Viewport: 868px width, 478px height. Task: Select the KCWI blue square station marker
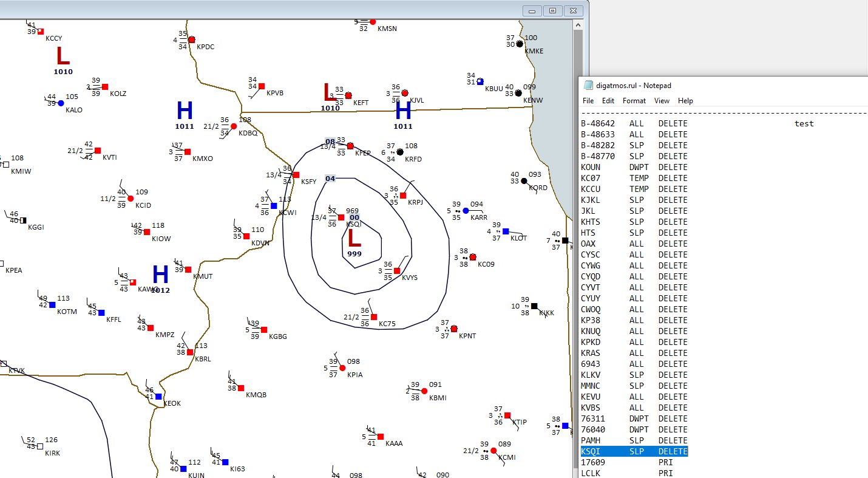[x=274, y=206]
